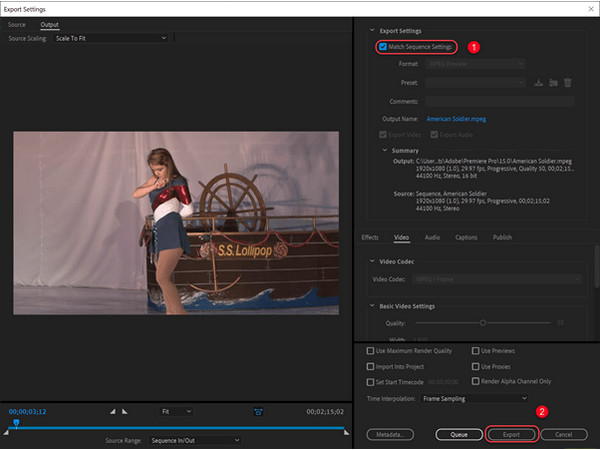Collapse the Basic Video Settings section
The width and height of the screenshot is (600, 450).
click(x=372, y=306)
